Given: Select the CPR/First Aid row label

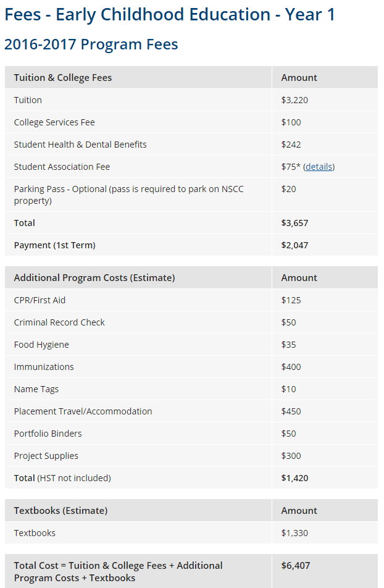Looking at the screenshot, I should 40,300.
